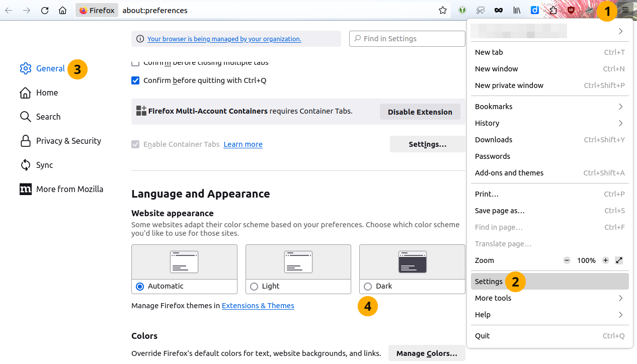637x364 pixels.
Task: Open the Extensions & Themes link
Action: tap(258, 306)
